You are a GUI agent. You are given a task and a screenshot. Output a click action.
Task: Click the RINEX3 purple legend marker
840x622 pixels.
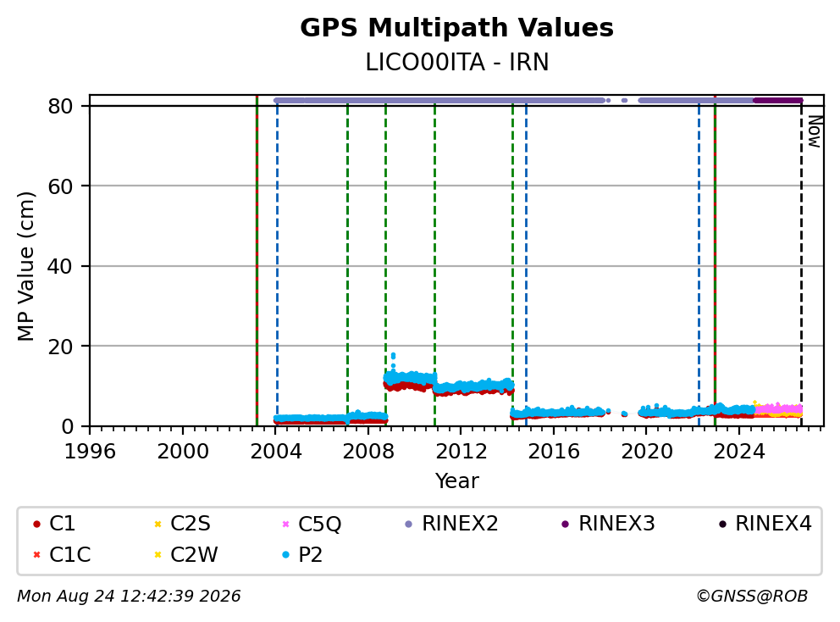[565, 524]
